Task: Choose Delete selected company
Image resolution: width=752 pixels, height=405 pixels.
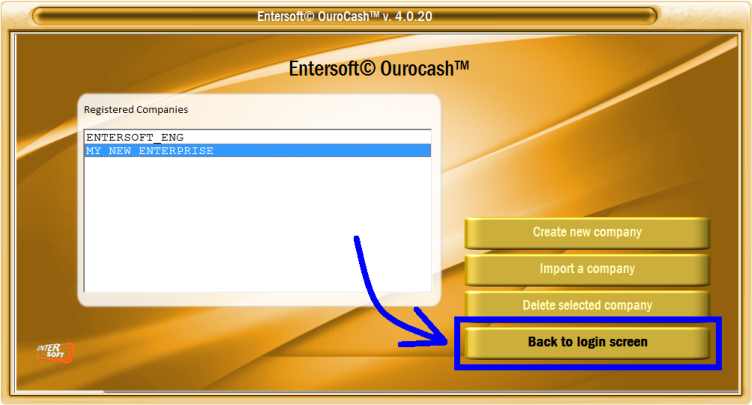Action: point(587,305)
